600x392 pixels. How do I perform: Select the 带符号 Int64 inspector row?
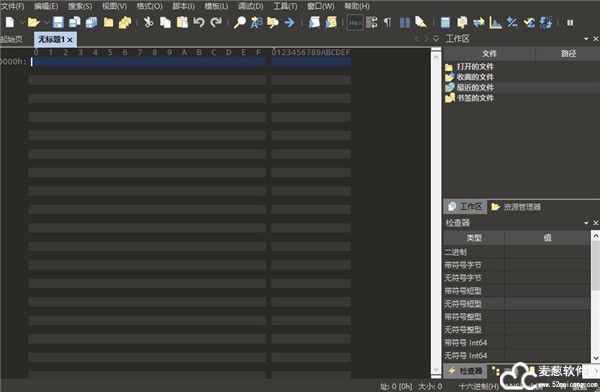pos(517,342)
